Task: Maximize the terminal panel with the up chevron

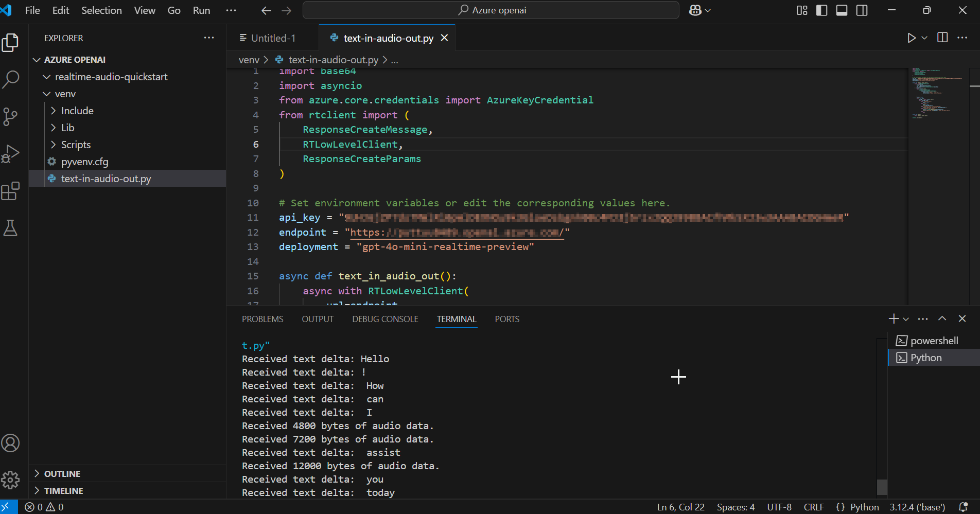Action: click(x=942, y=319)
